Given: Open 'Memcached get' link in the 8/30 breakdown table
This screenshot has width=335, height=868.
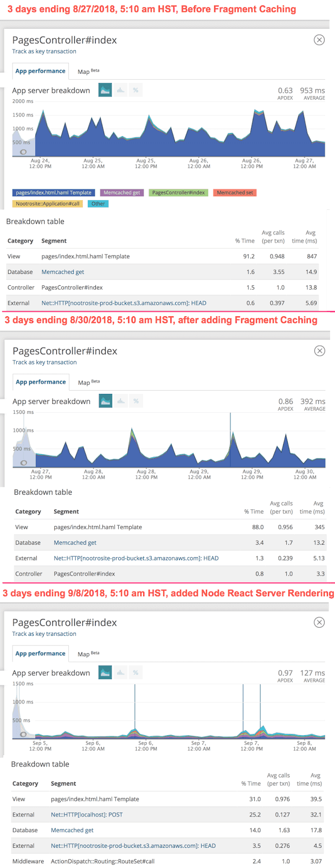Looking at the screenshot, I should pyautogui.click(x=75, y=542).
